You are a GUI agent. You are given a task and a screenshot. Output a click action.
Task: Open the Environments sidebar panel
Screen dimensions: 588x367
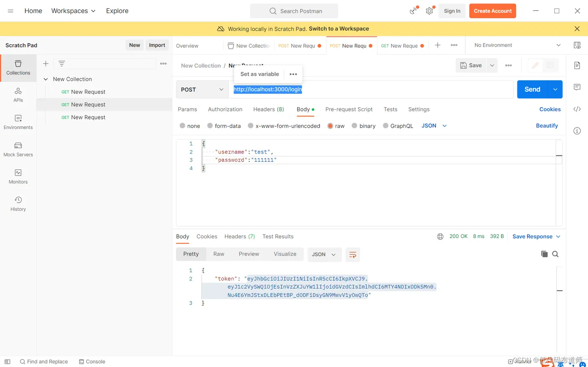[x=18, y=122]
